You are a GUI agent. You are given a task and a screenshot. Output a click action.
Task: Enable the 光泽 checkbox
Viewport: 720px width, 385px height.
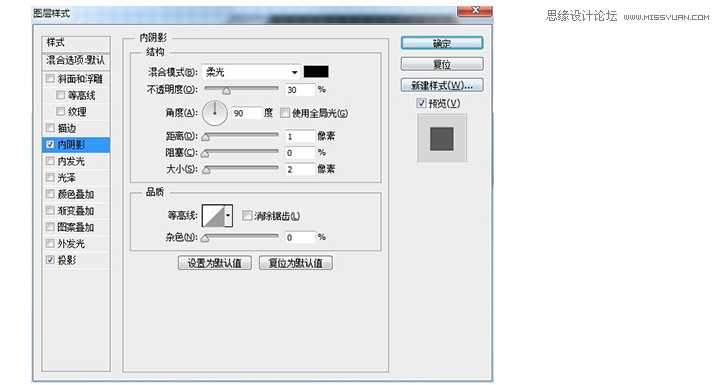(50, 177)
